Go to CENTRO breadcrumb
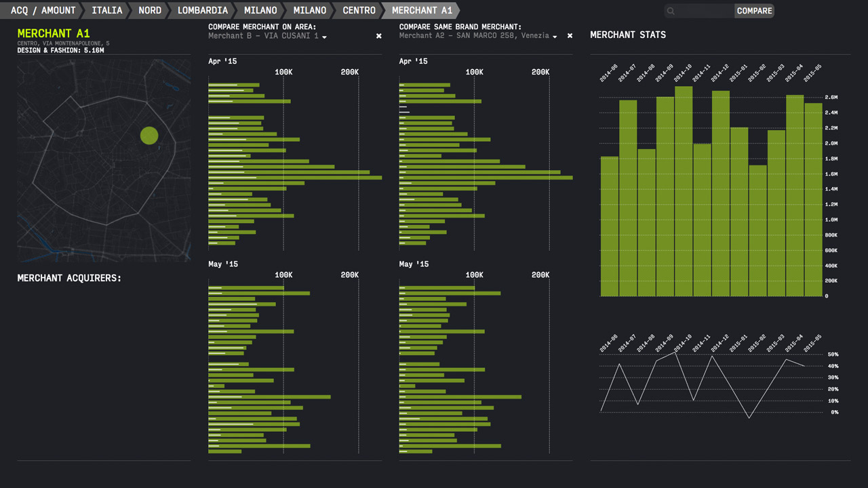868x488 pixels. pyautogui.click(x=359, y=10)
